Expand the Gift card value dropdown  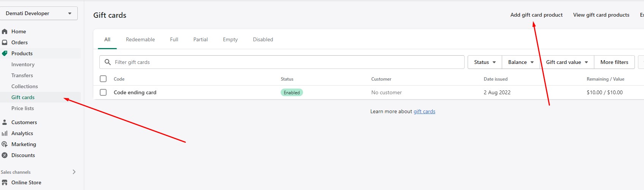[x=567, y=62]
